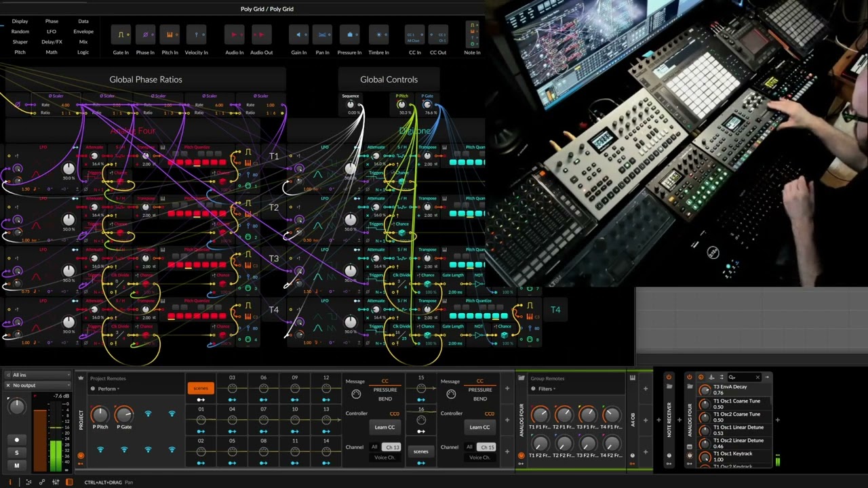The height and width of the screenshot is (488, 868).
Task: Adjust the P Gate remote knob
Action: pyautogui.click(x=124, y=413)
